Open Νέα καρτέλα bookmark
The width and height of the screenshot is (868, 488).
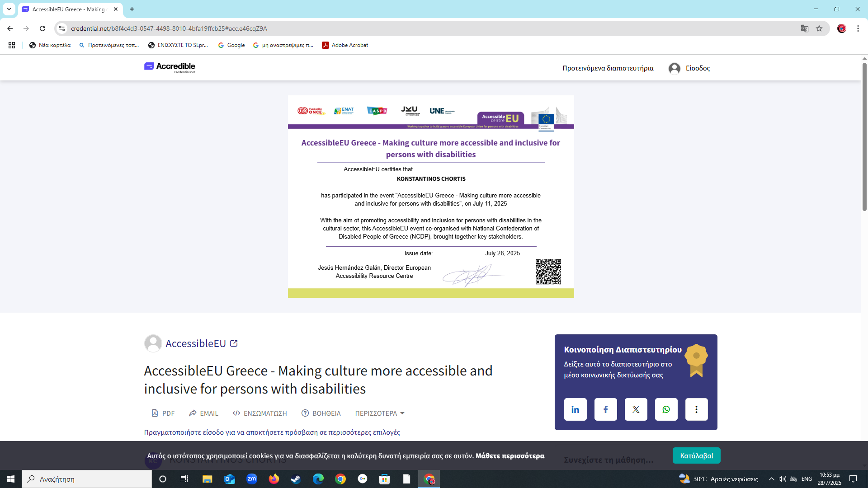click(50, 45)
